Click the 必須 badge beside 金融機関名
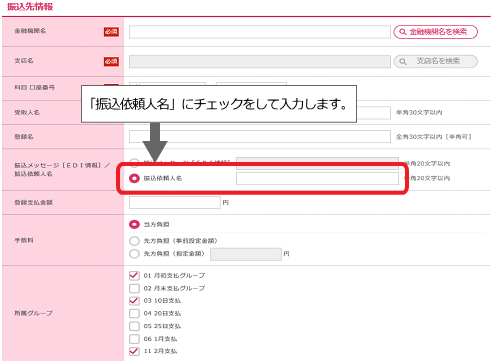Screen dimensions: 492x361 111,32
